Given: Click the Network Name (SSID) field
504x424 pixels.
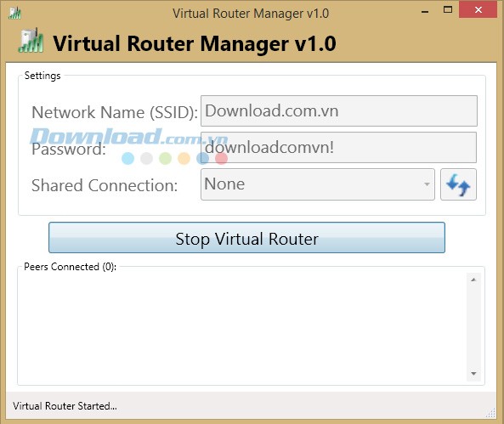Looking at the screenshot, I should (339, 111).
